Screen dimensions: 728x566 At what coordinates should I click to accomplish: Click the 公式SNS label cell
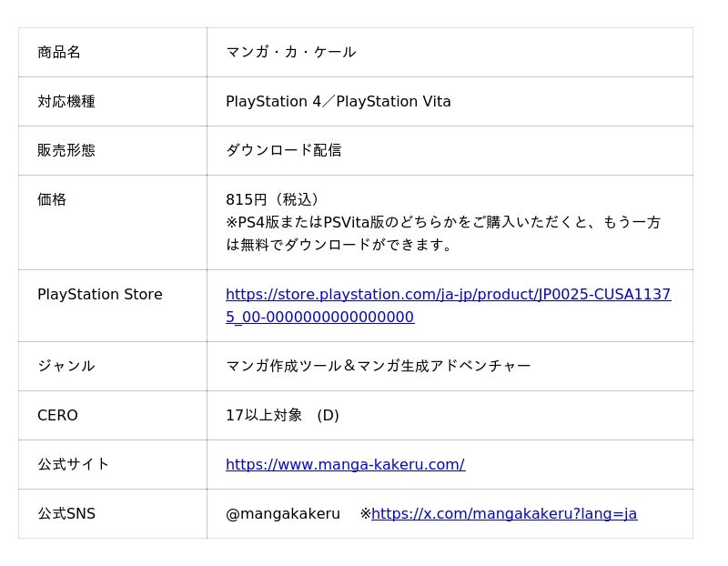66,514
